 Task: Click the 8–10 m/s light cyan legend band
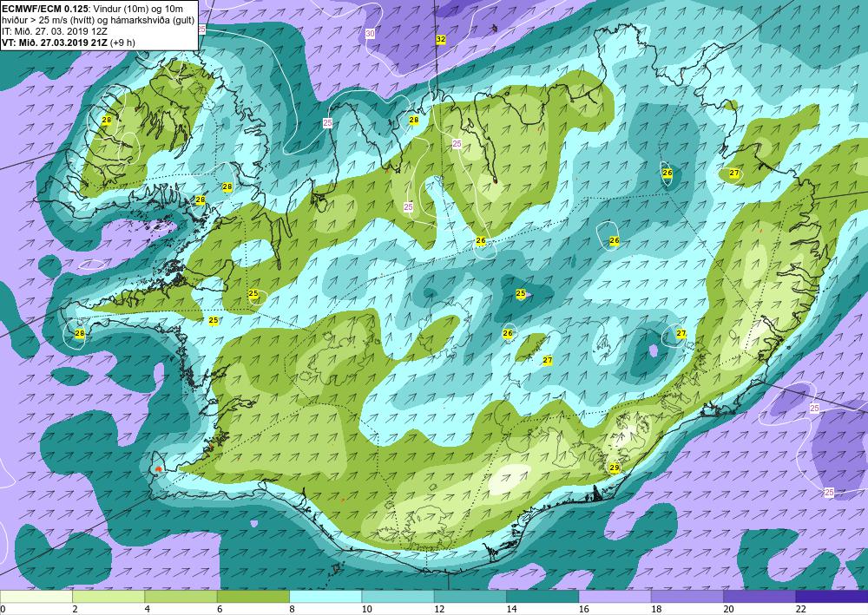[x=325, y=597]
